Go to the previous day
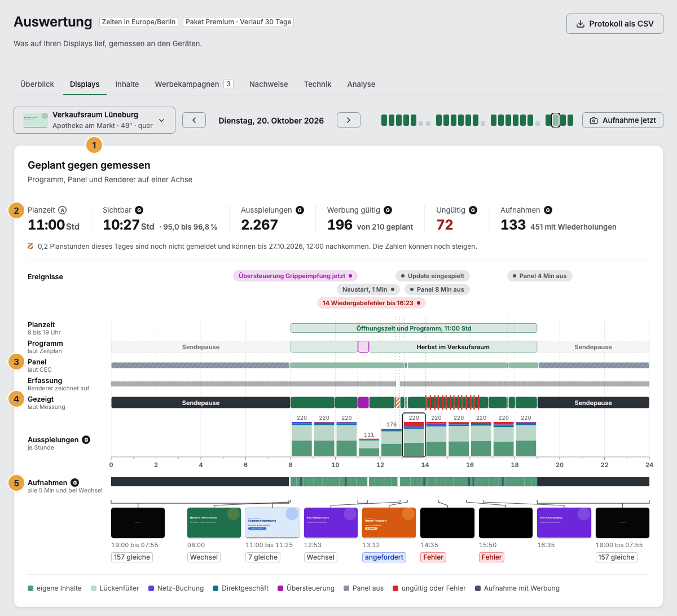677x616 pixels. [x=194, y=120]
